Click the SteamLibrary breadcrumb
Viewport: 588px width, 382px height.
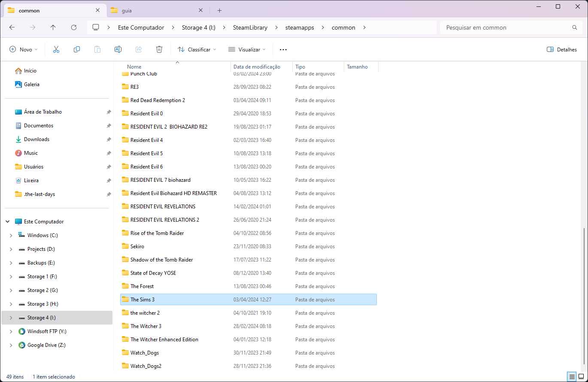click(250, 27)
